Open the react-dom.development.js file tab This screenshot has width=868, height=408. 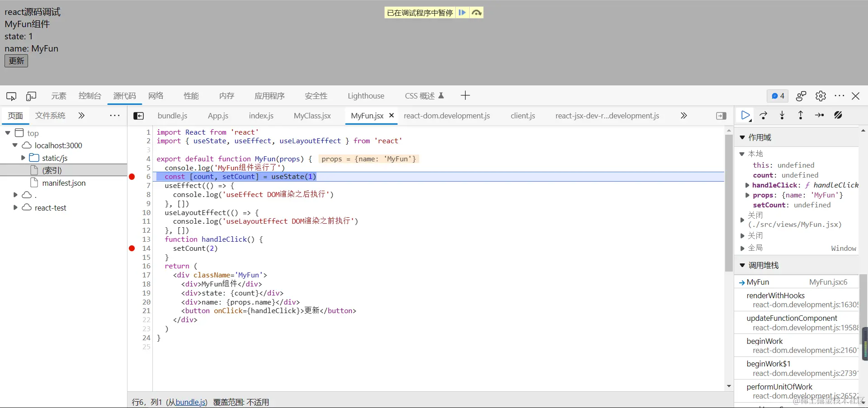447,116
